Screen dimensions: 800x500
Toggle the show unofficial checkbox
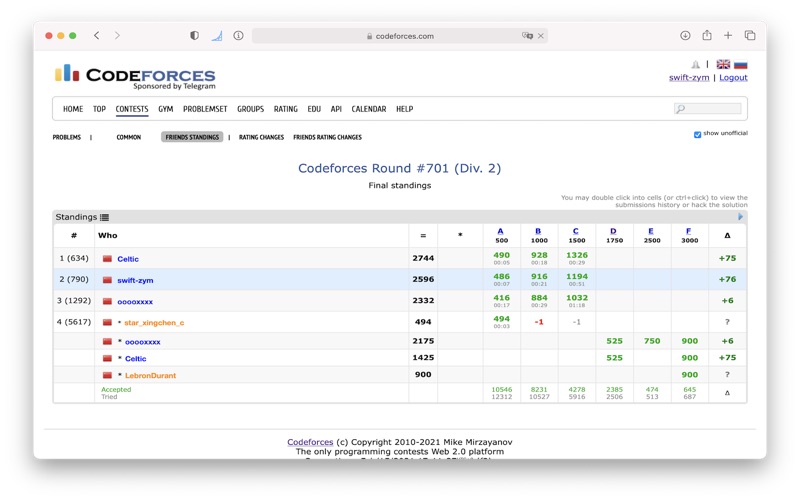[x=697, y=134]
